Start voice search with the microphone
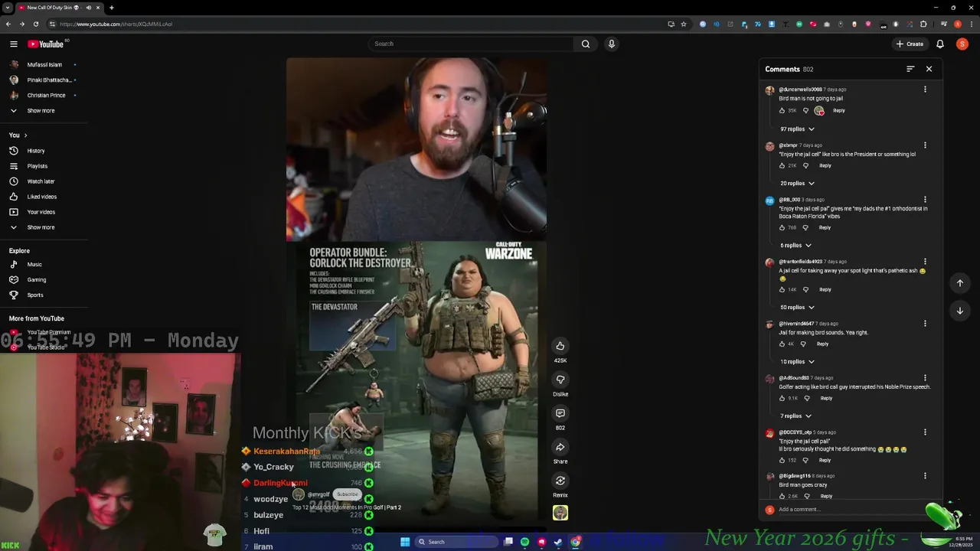The image size is (980, 551). tap(611, 44)
